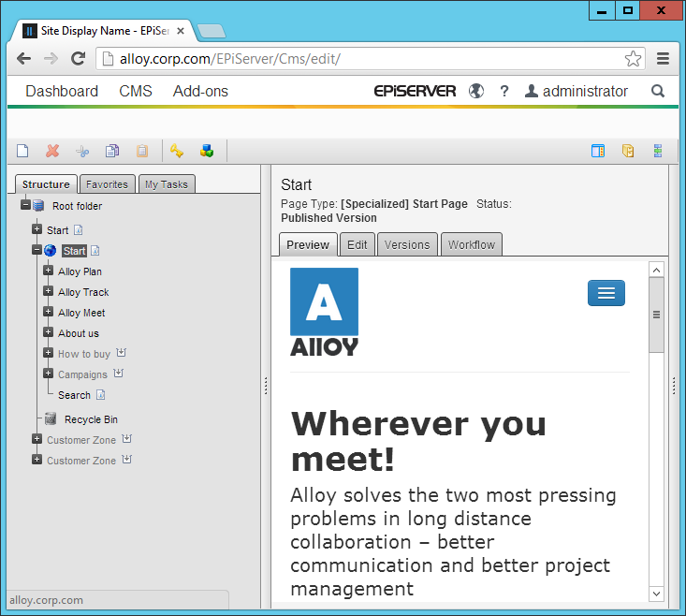The width and height of the screenshot is (686, 616).
Task: Open the Dashboard menu
Action: pyautogui.click(x=62, y=91)
